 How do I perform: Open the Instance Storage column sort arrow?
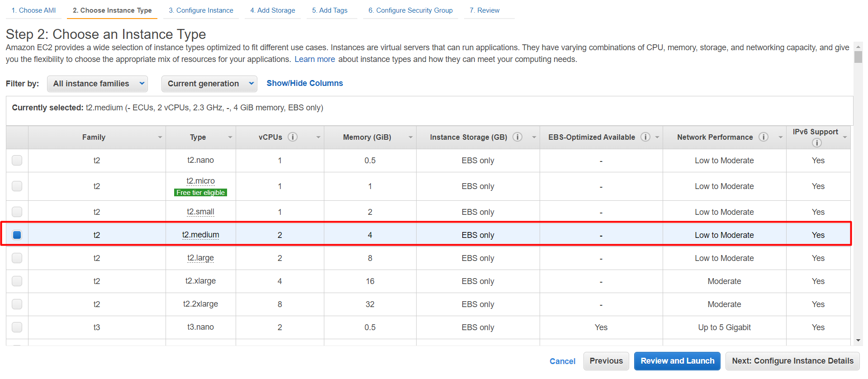[x=534, y=137]
